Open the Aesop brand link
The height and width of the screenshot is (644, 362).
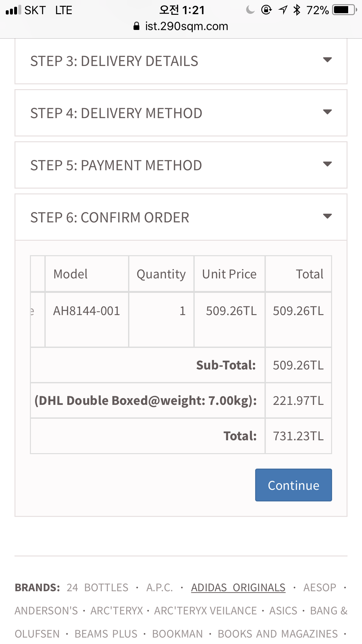tap(320, 588)
